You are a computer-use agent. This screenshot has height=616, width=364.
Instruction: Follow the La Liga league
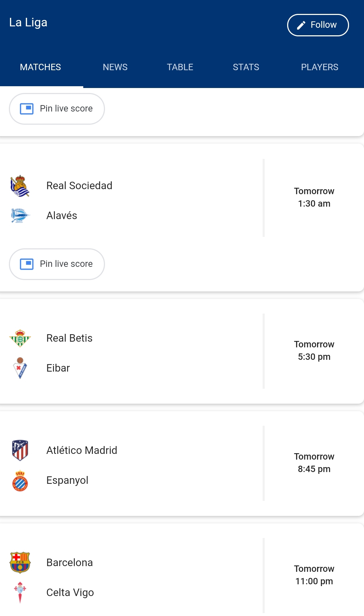click(318, 25)
